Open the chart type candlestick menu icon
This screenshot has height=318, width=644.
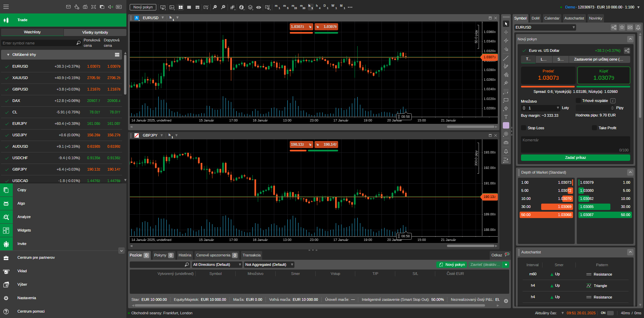(233, 7)
